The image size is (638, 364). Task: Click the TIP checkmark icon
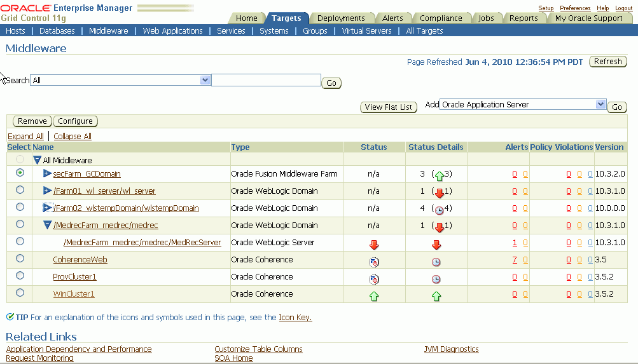(x=10, y=316)
